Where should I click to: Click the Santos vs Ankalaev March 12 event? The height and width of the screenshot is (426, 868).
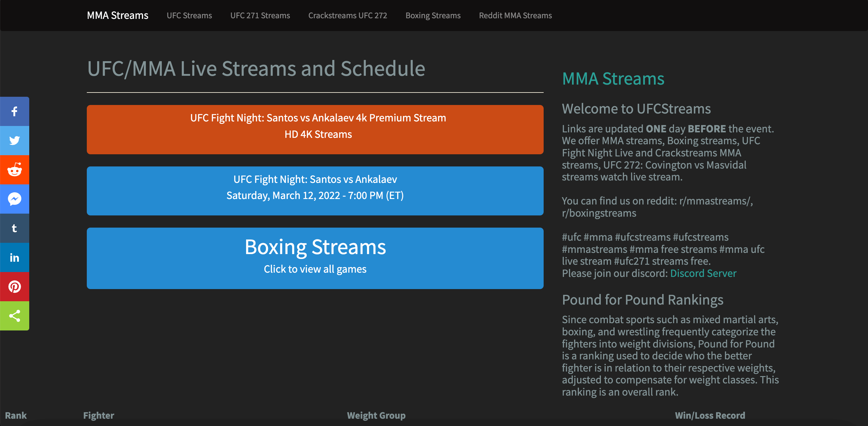(x=315, y=190)
